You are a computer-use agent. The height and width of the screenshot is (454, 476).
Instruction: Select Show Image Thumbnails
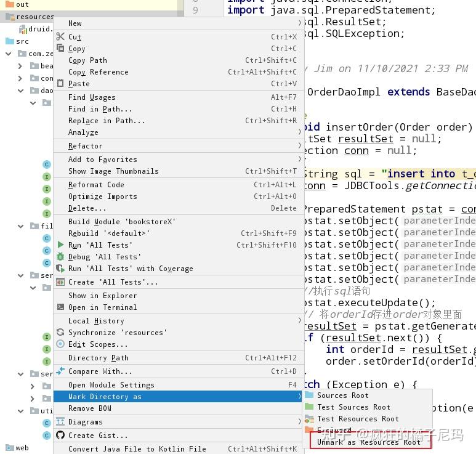179,171
